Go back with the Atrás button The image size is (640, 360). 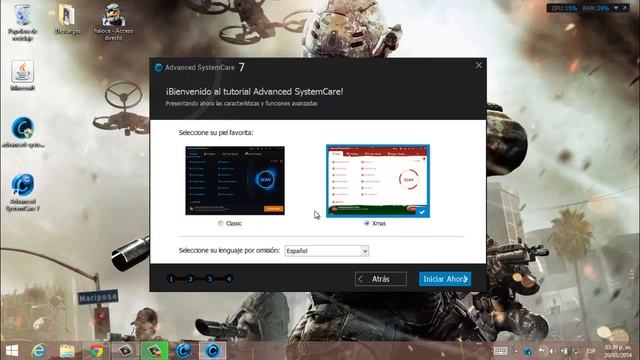380,279
